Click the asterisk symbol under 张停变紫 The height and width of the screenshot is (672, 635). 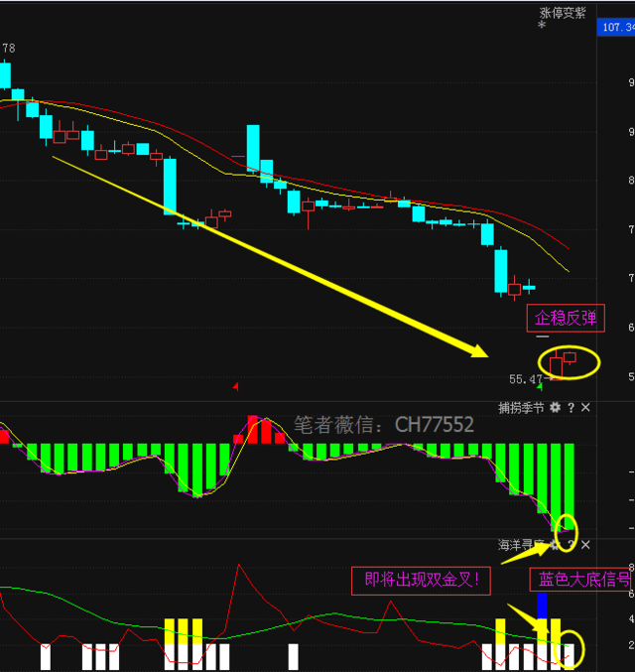(x=542, y=26)
